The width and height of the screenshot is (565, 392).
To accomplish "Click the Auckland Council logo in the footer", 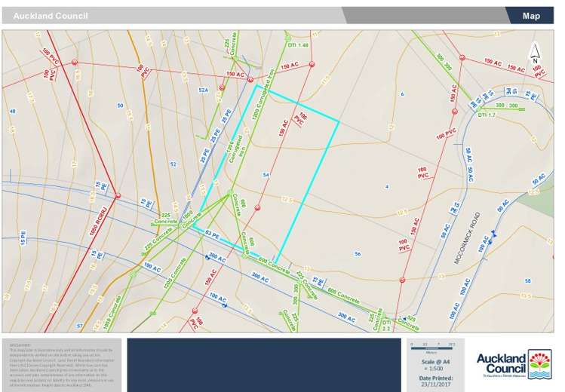I will (x=514, y=365).
